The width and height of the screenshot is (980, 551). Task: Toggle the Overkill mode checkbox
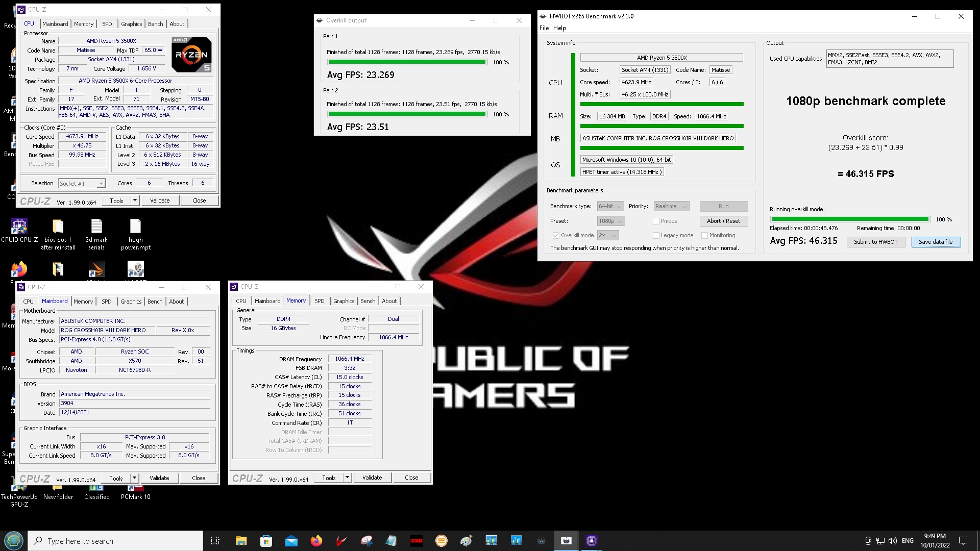[x=556, y=235]
